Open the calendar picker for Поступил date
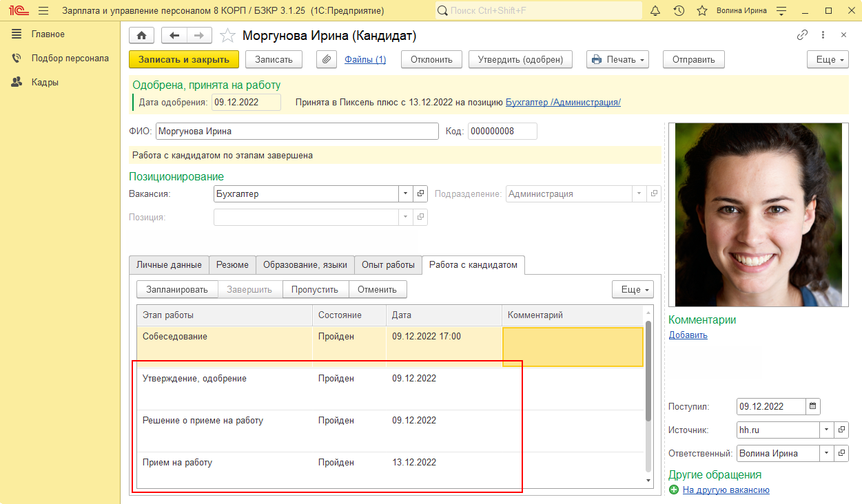 point(812,406)
